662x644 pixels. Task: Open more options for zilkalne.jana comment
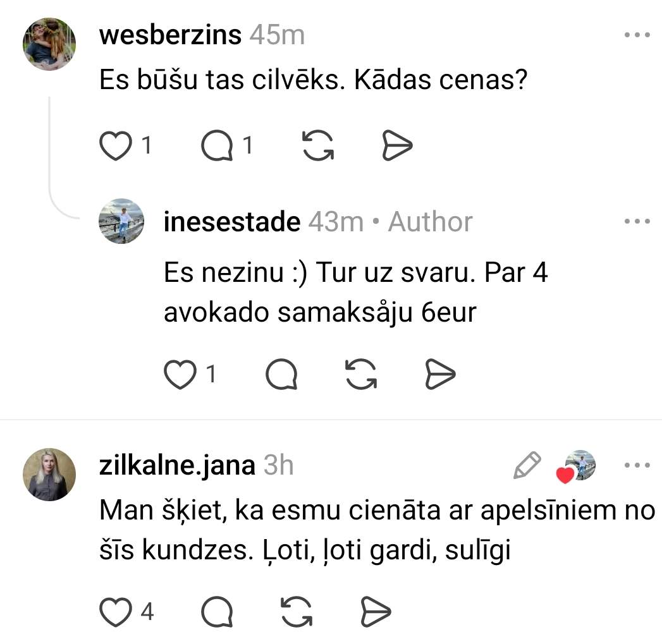637,466
